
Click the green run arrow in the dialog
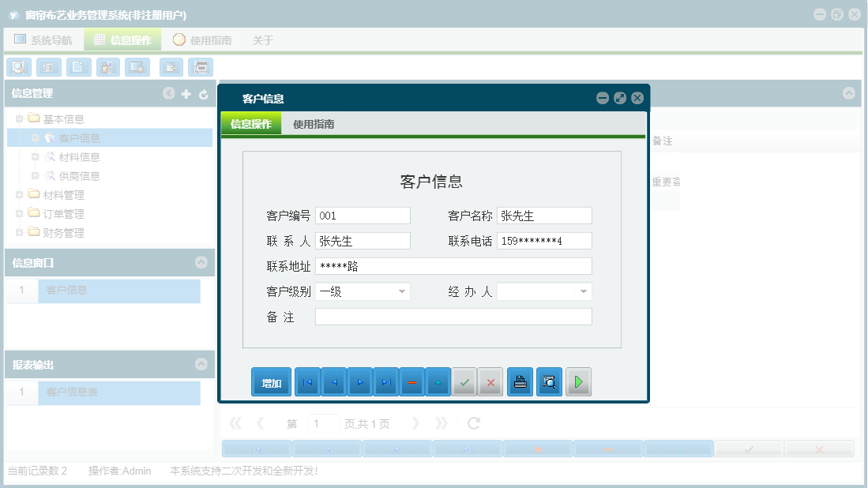(578, 381)
